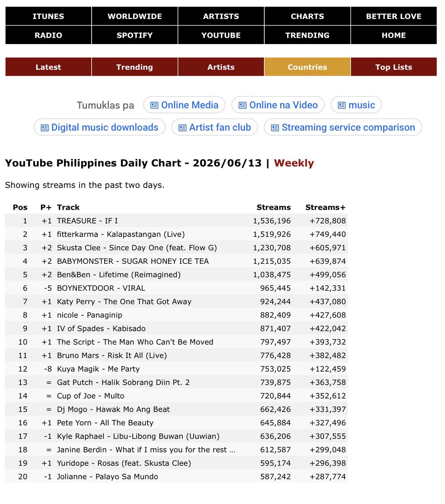Open the Top Lists tab

394,67
